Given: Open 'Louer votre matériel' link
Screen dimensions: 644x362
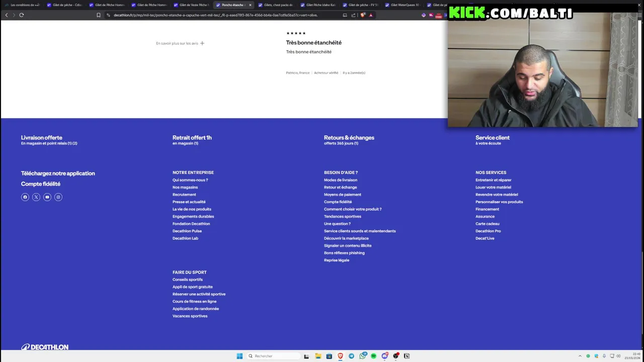Looking at the screenshot, I should [x=493, y=187].
